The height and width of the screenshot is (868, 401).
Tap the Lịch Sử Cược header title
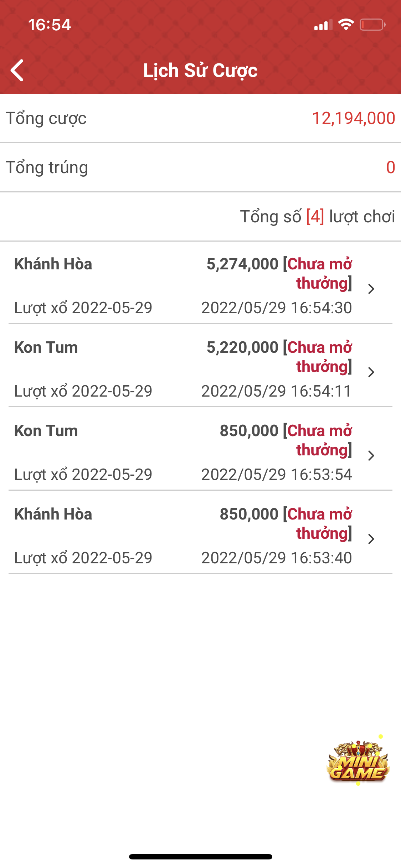[x=200, y=70]
